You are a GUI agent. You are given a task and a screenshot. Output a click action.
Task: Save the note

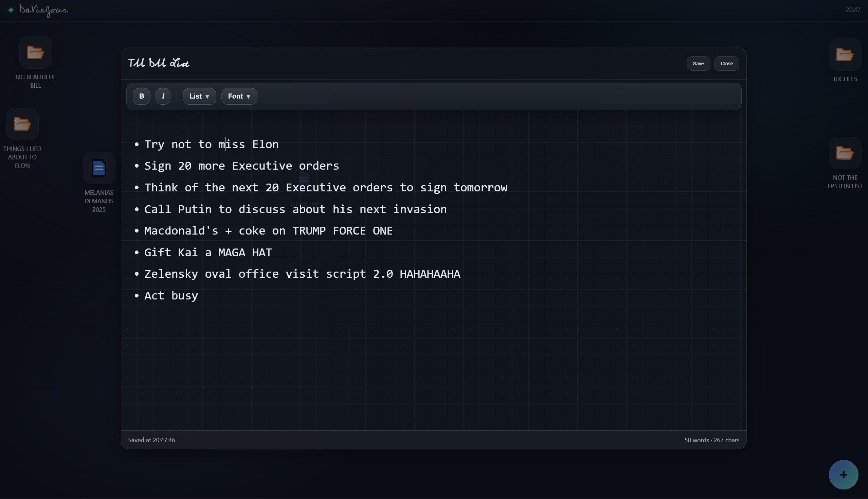pos(698,64)
